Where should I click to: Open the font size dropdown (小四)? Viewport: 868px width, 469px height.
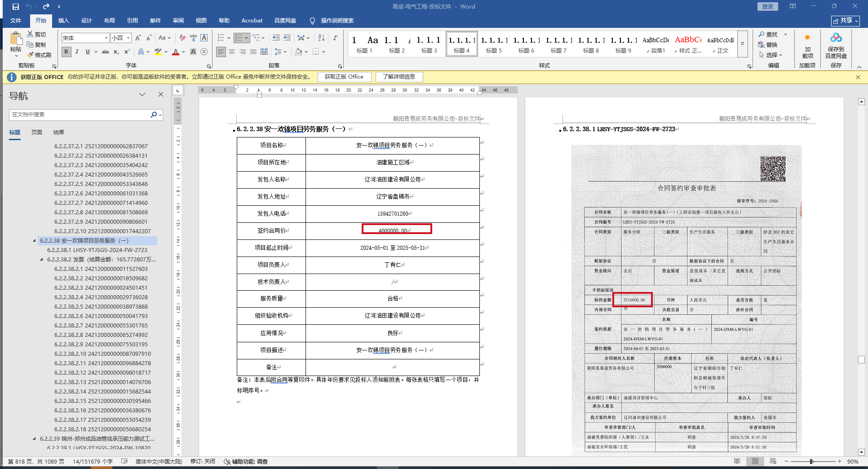(x=128, y=38)
